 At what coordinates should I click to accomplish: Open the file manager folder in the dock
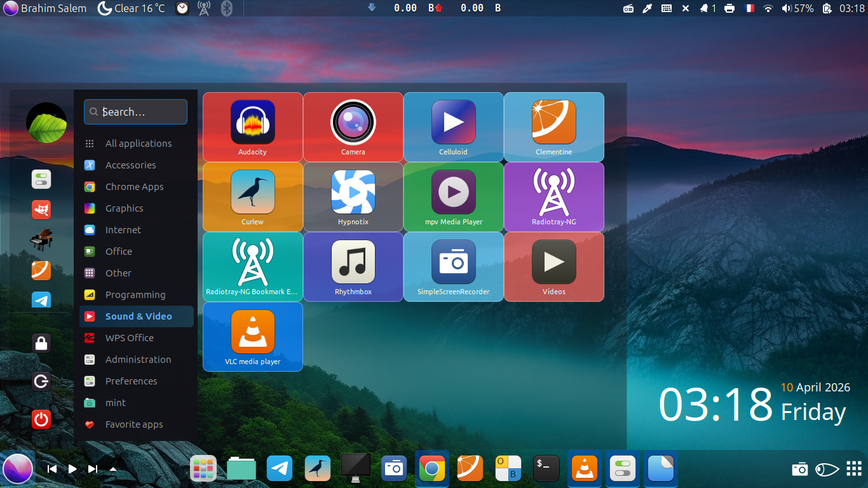(241, 469)
